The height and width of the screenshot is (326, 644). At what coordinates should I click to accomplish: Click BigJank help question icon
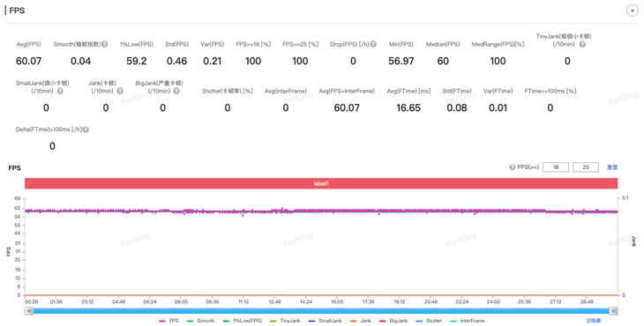[176, 91]
